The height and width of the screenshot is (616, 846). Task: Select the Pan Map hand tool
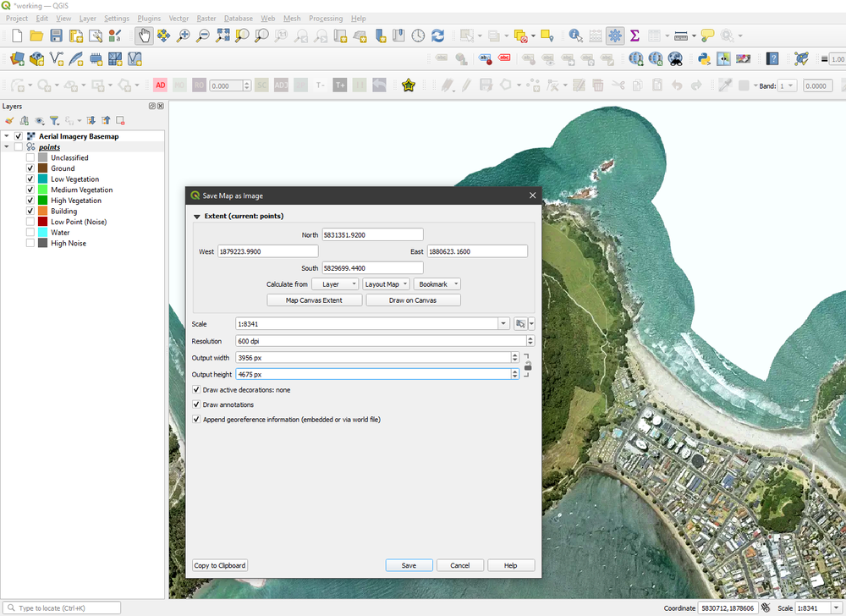click(145, 36)
